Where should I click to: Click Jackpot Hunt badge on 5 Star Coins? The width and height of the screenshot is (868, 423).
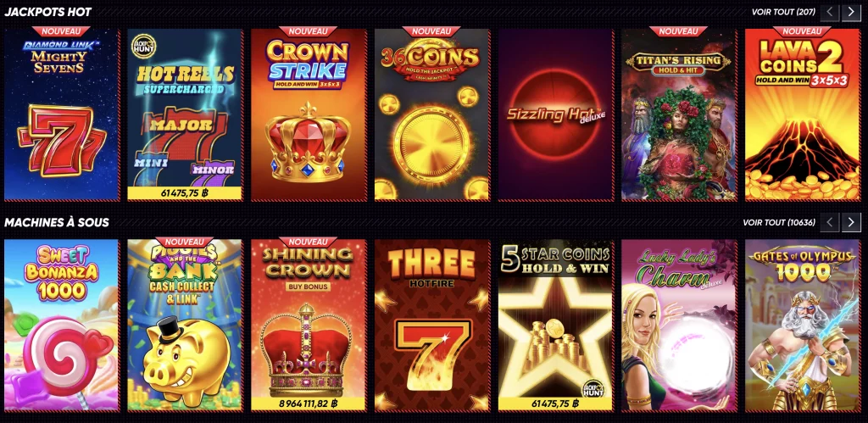(594, 388)
